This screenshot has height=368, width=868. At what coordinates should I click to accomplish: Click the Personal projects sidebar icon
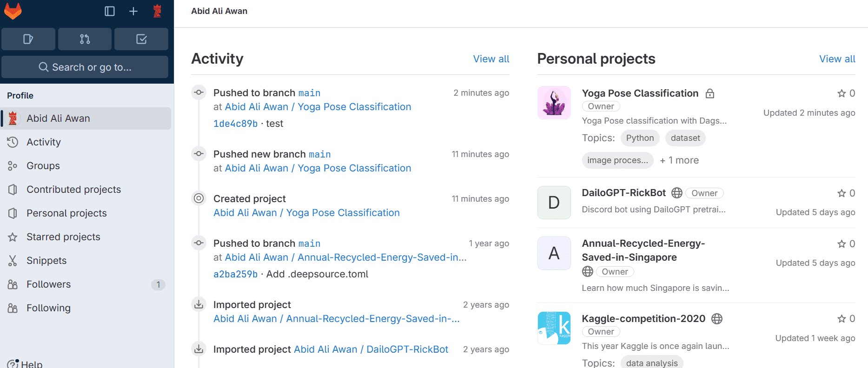click(13, 213)
